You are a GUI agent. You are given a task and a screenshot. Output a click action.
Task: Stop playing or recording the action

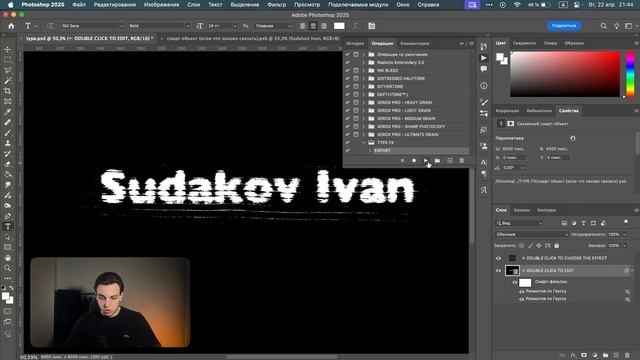tap(402, 160)
